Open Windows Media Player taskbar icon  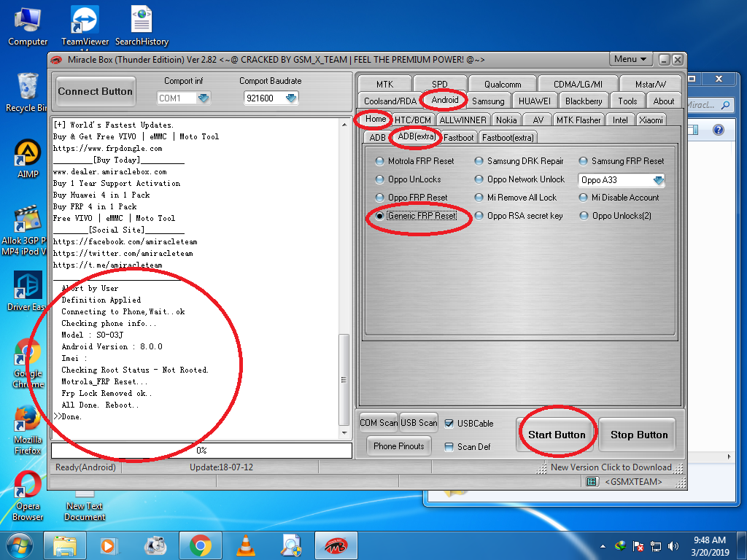(x=110, y=545)
